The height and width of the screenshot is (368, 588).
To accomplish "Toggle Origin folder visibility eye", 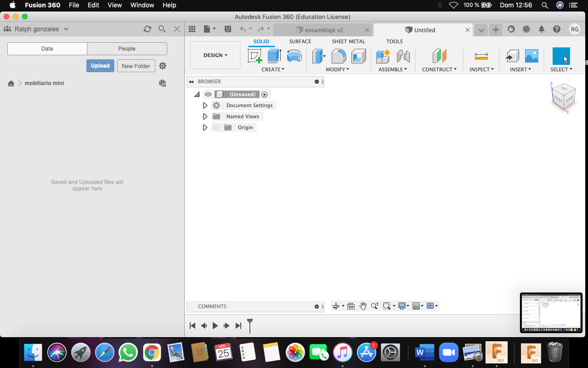I will pyautogui.click(x=216, y=127).
